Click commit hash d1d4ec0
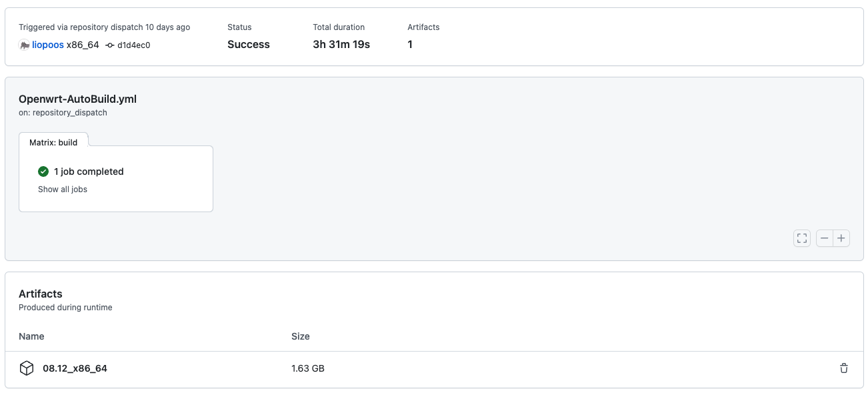 (135, 45)
